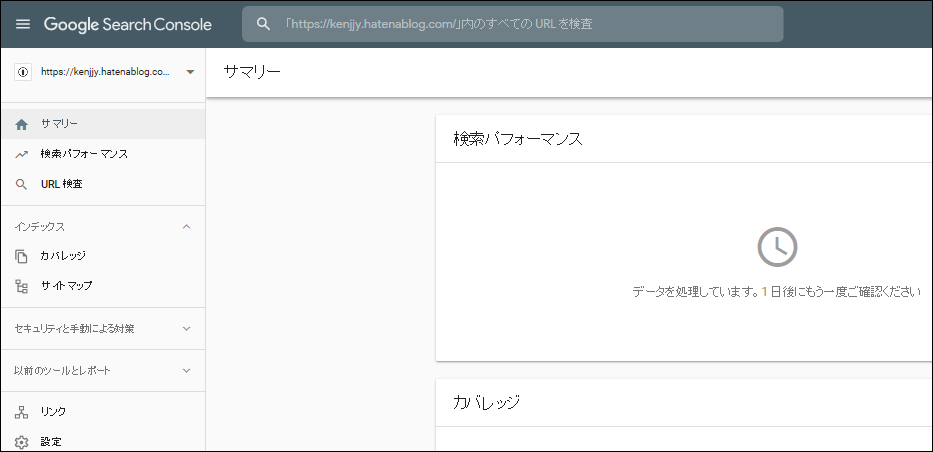933x452 pixels.
Task: Click the property URL text in the selector
Action: click(x=106, y=72)
